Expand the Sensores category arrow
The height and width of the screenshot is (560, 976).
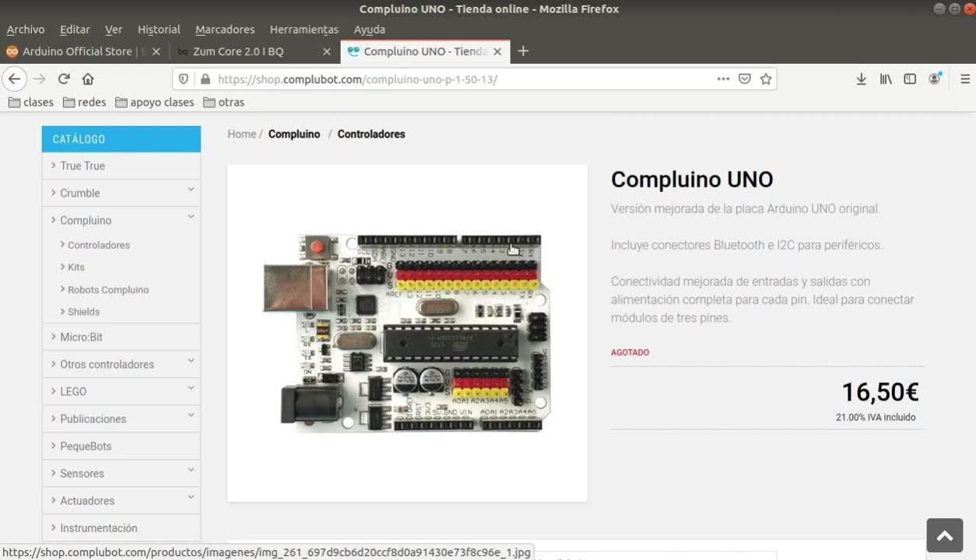[191, 470]
